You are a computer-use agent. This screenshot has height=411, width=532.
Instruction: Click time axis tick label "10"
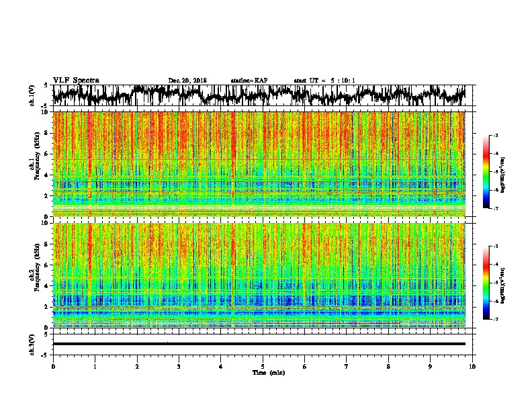(472, 367)
